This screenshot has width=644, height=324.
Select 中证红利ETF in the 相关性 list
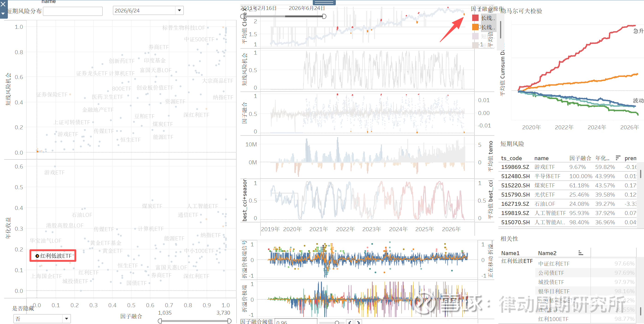coord(554,263)
